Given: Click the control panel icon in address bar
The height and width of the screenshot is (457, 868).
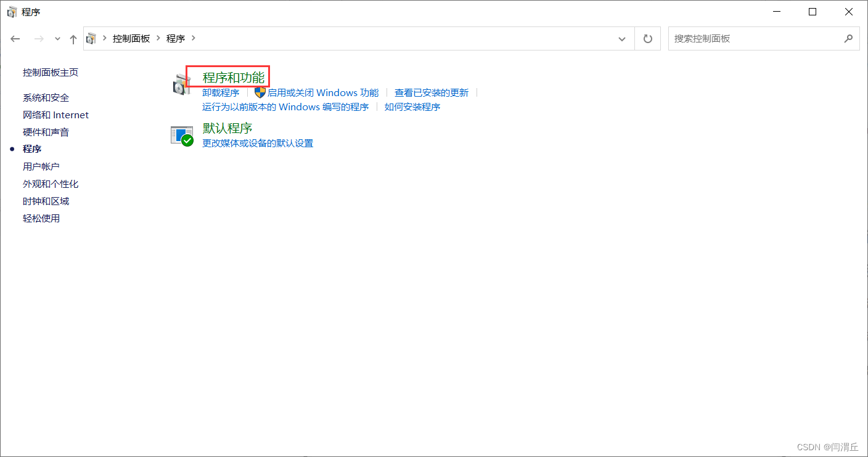Looking at the screenshot, I should click(x=91, y=38).
